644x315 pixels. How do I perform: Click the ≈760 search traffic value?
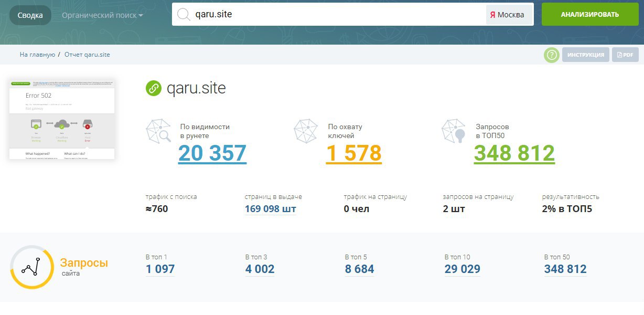click(157, 209)
